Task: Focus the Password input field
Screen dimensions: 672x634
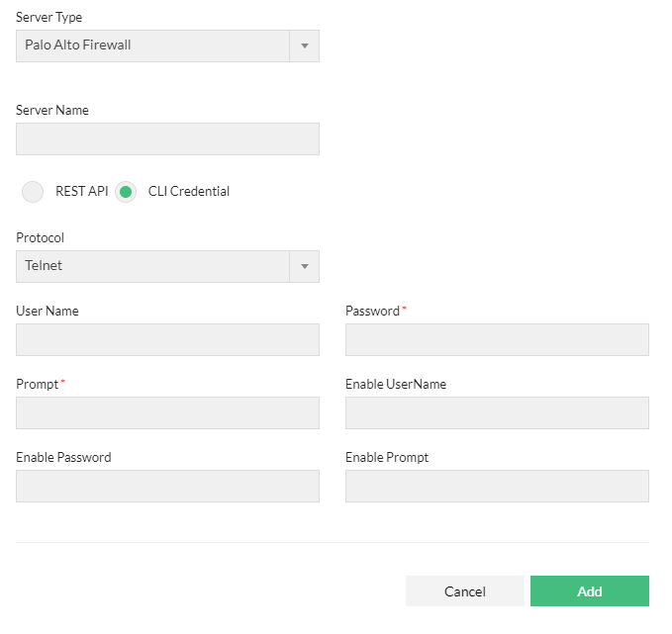Action: [x=497, y=340]
